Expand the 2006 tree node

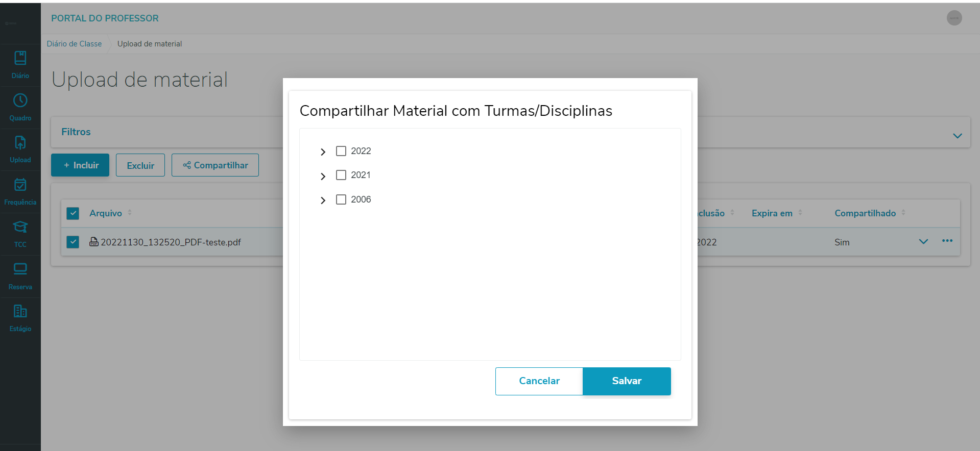point(323,201)
